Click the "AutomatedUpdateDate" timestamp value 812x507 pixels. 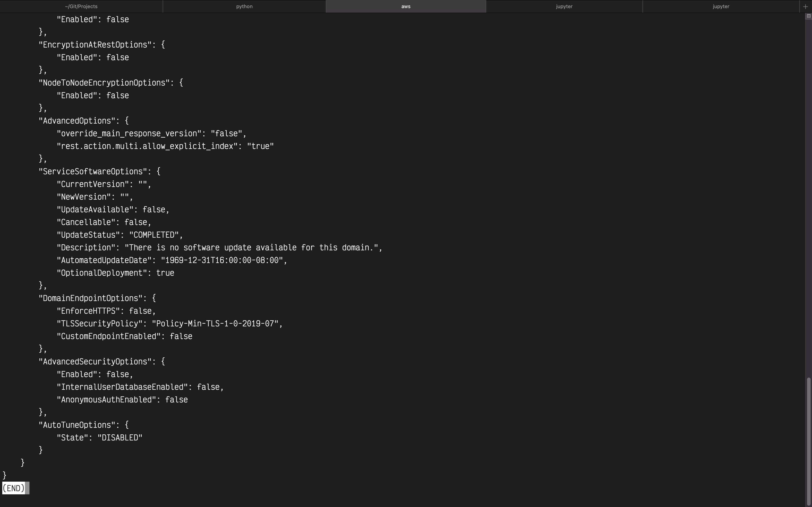click(222, 261)
